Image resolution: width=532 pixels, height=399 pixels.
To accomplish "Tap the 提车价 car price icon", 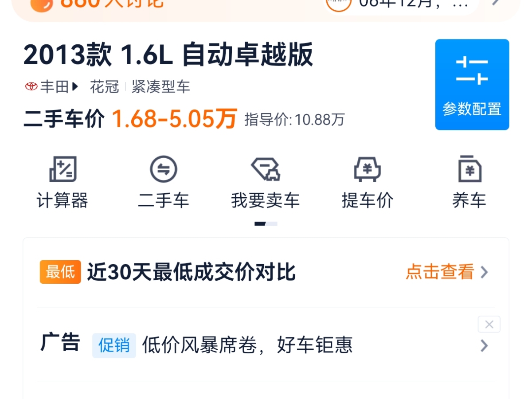I will tap(367, 169).
